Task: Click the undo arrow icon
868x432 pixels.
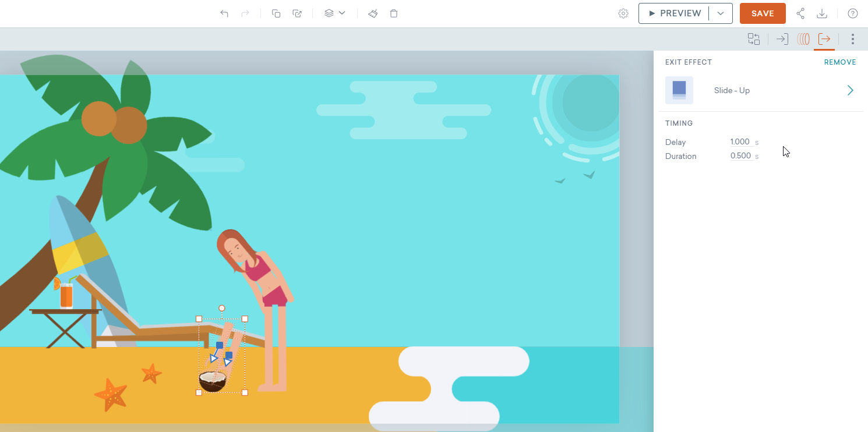Action: (224, 13)
